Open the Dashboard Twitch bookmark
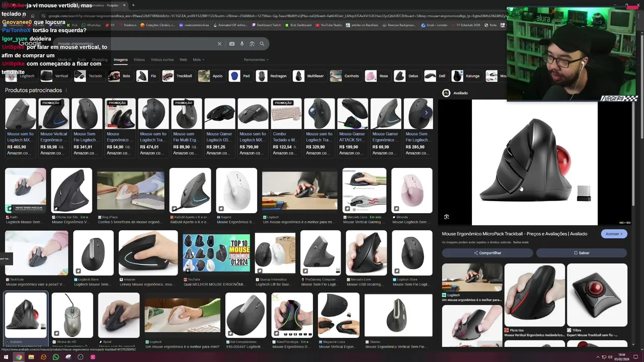 coord(266,25)
